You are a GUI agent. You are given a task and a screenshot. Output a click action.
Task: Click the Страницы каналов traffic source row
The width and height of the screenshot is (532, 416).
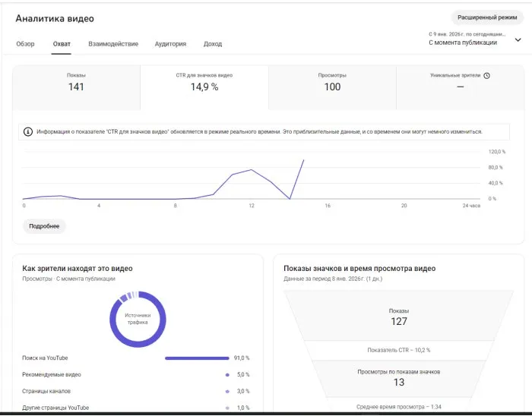[136, 391]
